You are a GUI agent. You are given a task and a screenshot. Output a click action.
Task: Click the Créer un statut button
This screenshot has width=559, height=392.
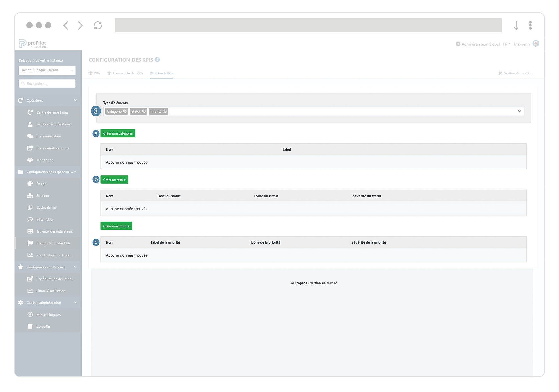point(114,179)
